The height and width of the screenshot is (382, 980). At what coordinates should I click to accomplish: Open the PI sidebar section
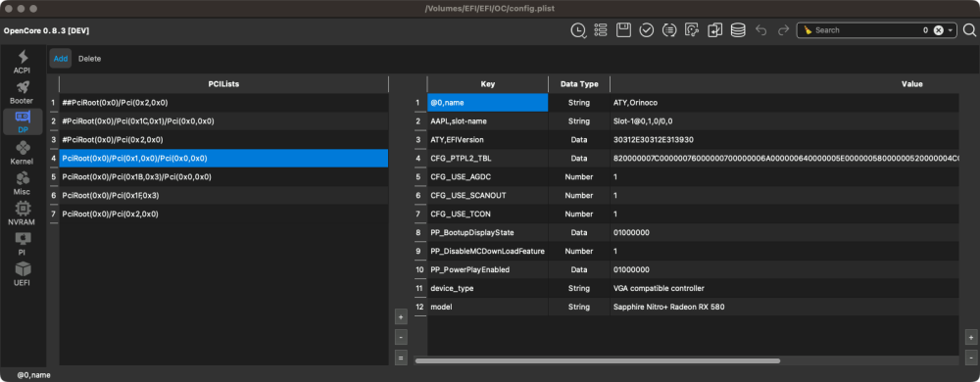23,244
